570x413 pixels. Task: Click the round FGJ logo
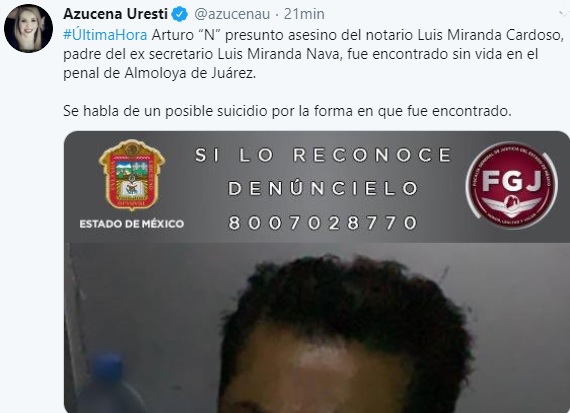[x=511, y=185]
